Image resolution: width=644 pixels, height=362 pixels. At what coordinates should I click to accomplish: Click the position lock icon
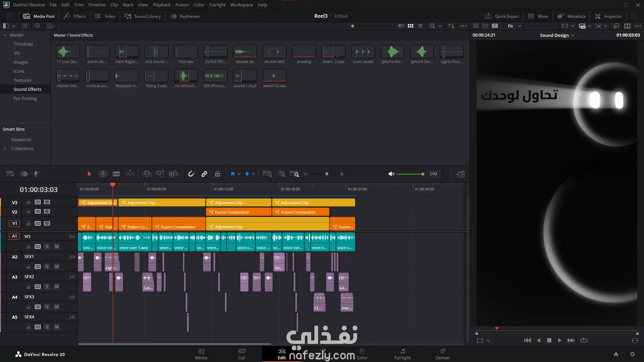click(x=217, y=174)
